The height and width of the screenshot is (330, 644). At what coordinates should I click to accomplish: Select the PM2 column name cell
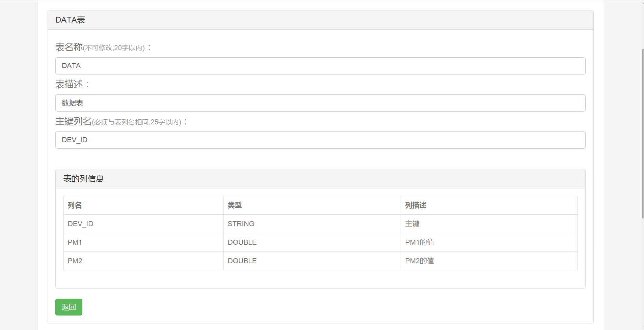point(75,261)
